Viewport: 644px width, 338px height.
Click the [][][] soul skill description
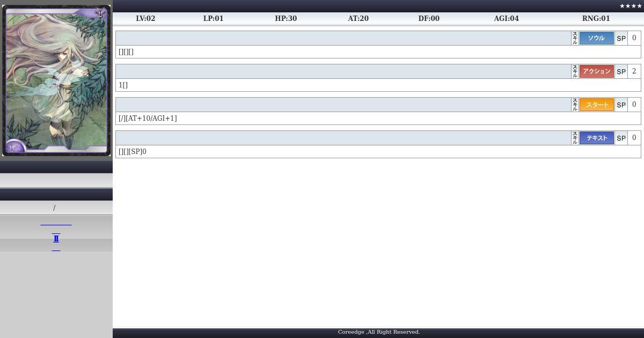click(x=126, y=52)
